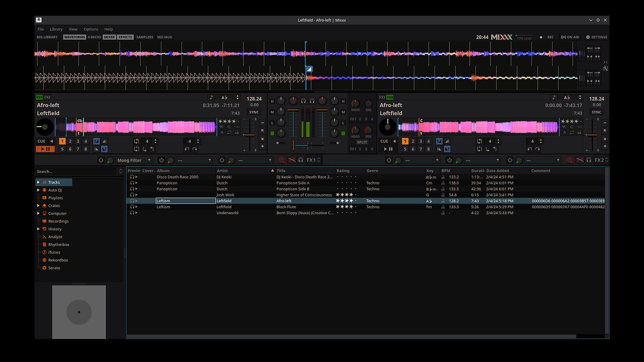Toggle keylock note icon on Deck 1
This screenshot has height=362, width=644.
[211, 97]
